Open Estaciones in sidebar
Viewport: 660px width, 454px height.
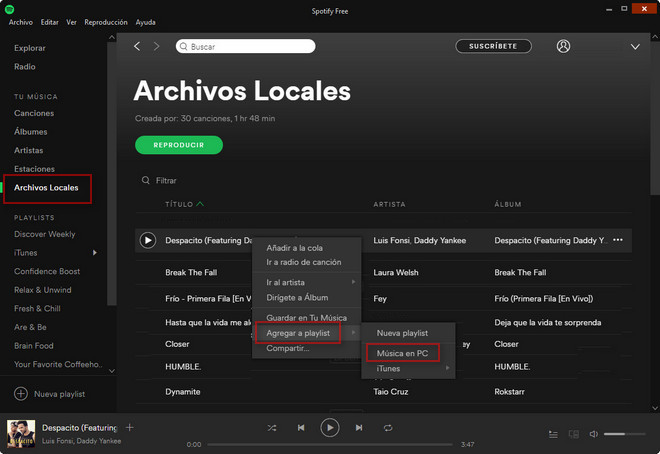point(34,169)
